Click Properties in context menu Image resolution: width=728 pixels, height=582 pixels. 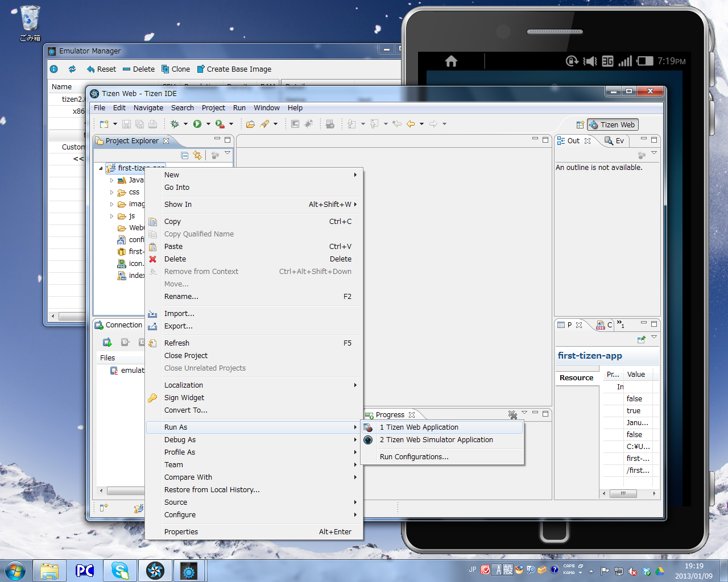click(x=254, y=532)
